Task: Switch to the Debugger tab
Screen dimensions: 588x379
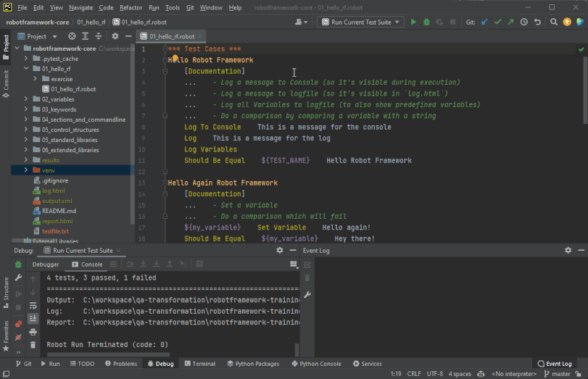Action: coord(46,265)
